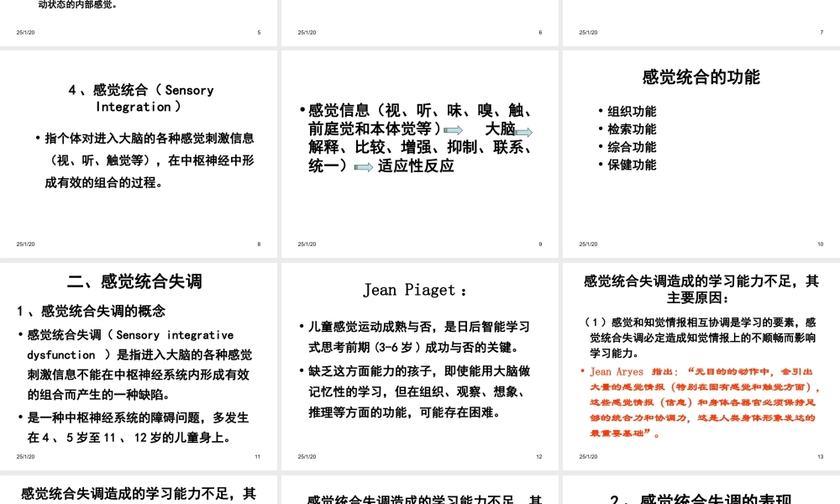Click the arrow icon following "大脑"
Viewport: 840px width, 504px height.
point(525,131)
